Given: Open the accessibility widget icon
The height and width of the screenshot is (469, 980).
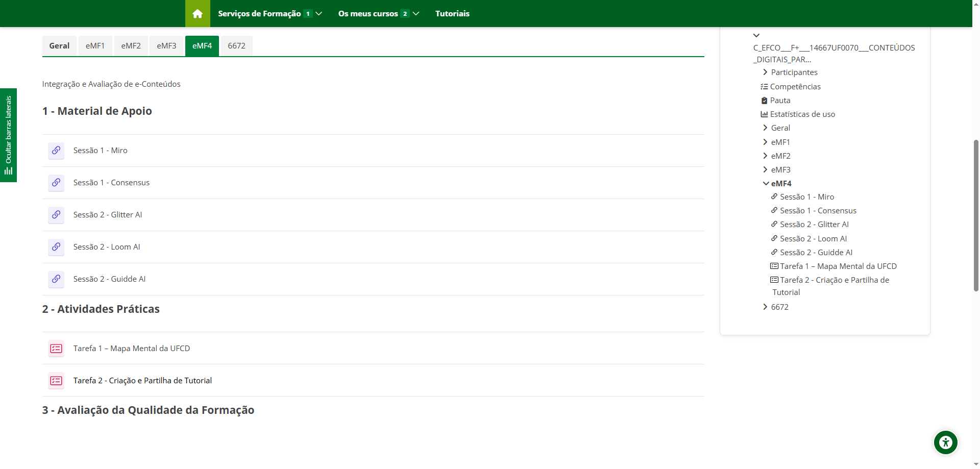Looking at the screenshot, I should (x=946, y=442).
